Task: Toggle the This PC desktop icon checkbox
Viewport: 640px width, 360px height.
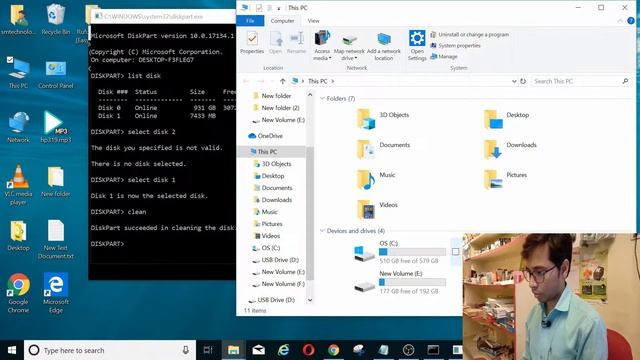Action: click(x=10, y=60)
